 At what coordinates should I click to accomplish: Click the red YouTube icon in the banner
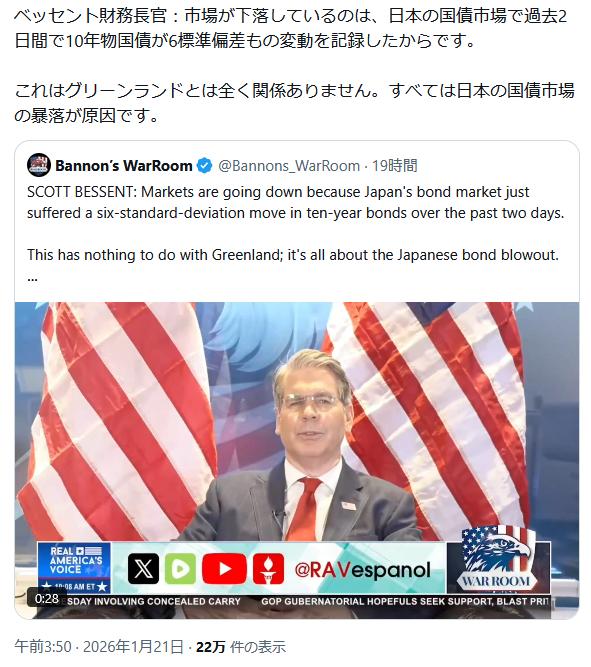coord(224,569)
